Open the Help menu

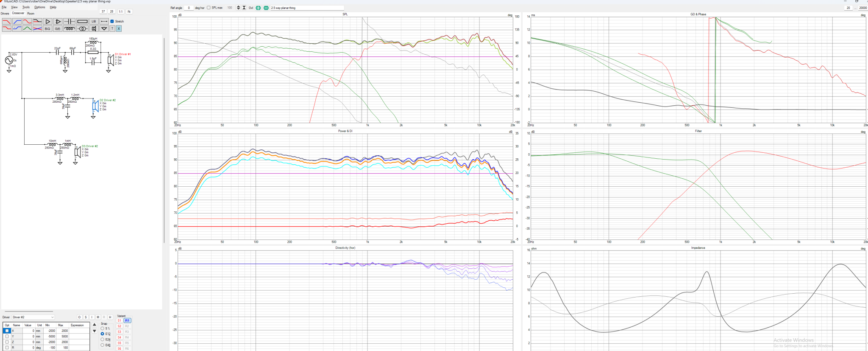point(53,7)
